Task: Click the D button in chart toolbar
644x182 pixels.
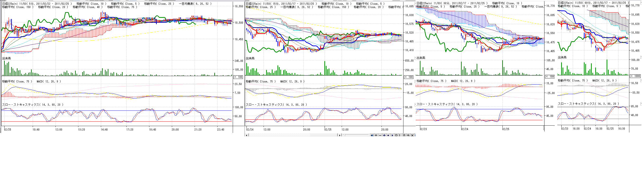Action: click(x=396, y=136)
